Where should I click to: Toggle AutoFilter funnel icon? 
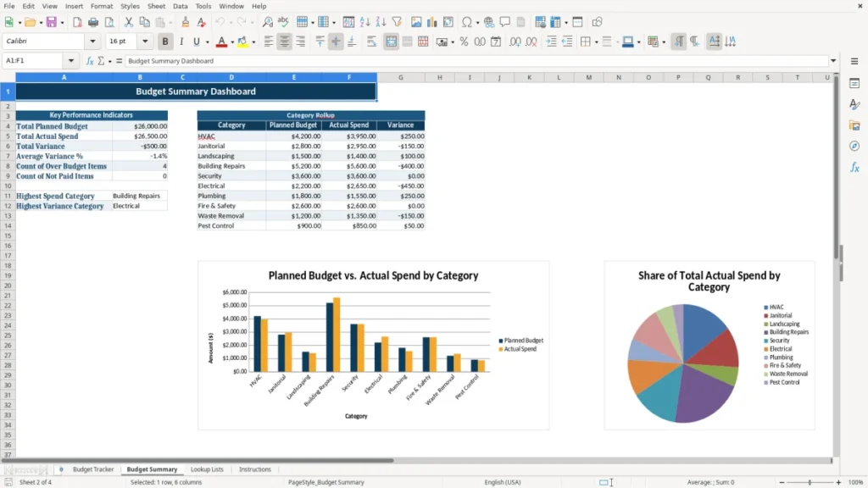point(397,22)
